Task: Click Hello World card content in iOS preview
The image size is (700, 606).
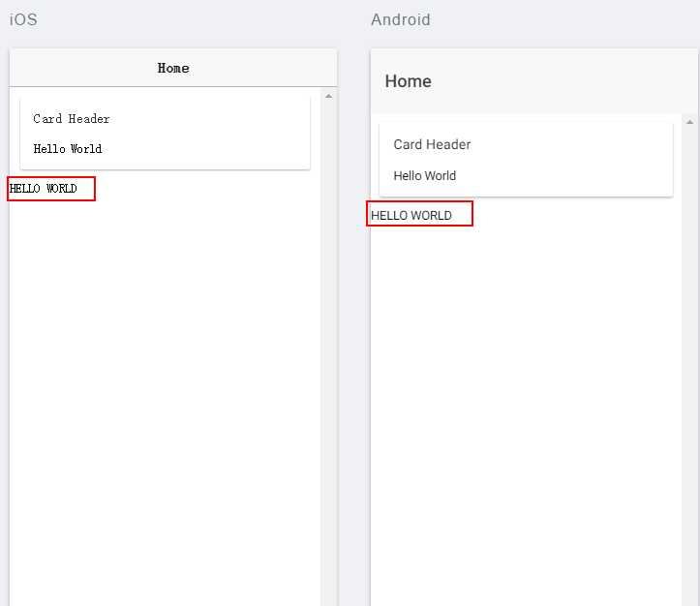Action: tap(68, 149)
